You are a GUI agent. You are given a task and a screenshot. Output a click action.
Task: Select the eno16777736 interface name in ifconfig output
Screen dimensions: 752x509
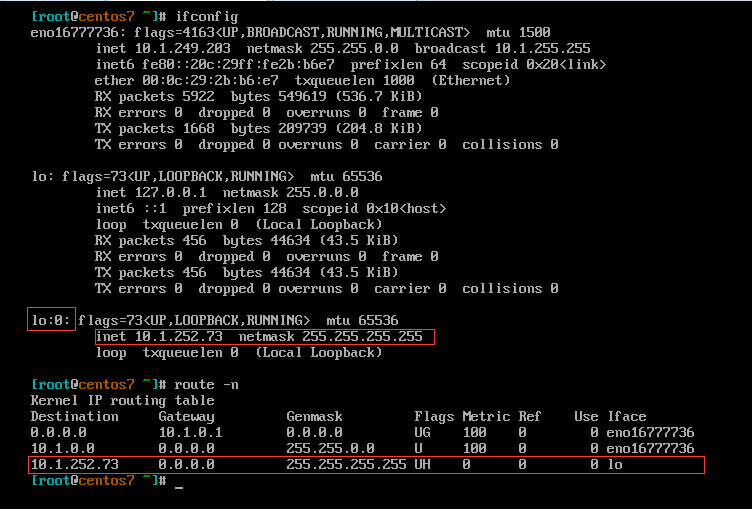click(x=73, y=33)
